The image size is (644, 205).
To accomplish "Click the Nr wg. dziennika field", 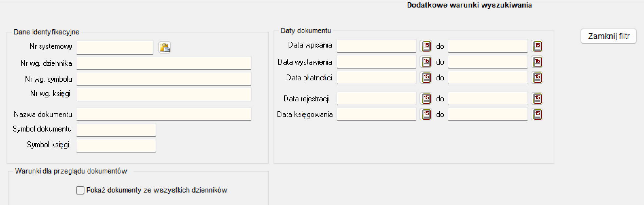I will click(x=164, y=63).
